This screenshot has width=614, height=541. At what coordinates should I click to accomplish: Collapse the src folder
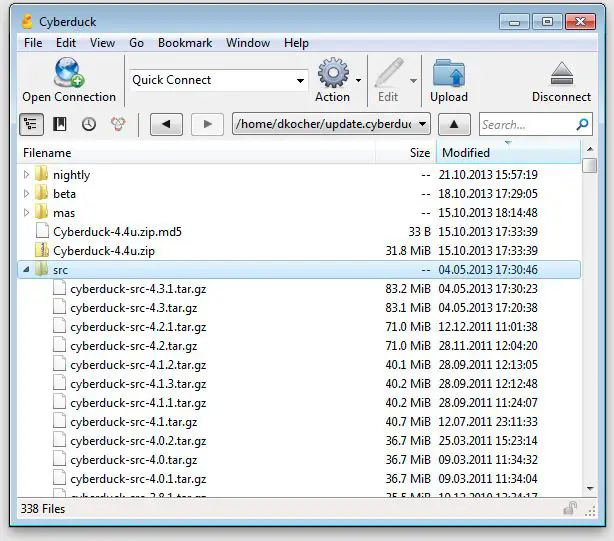click(26, 270)
